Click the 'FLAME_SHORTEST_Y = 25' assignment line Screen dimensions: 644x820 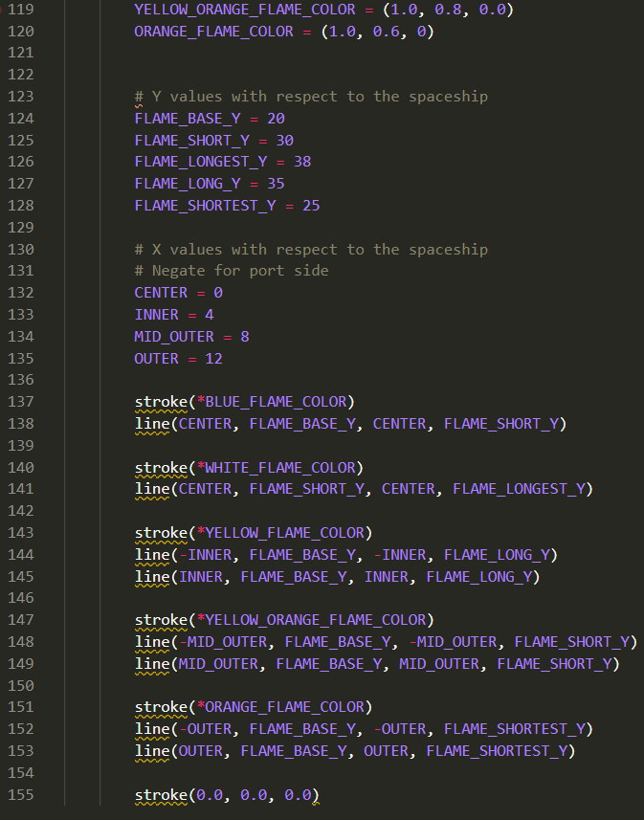click(227, 206)
